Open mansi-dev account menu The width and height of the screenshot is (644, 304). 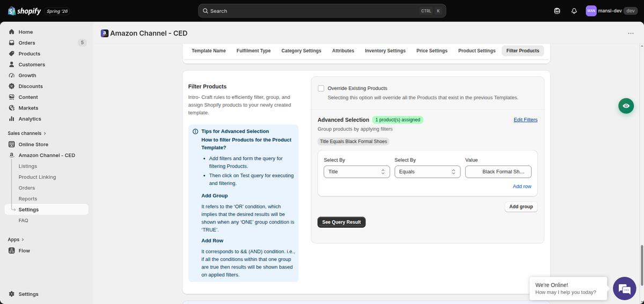point(611,11)
